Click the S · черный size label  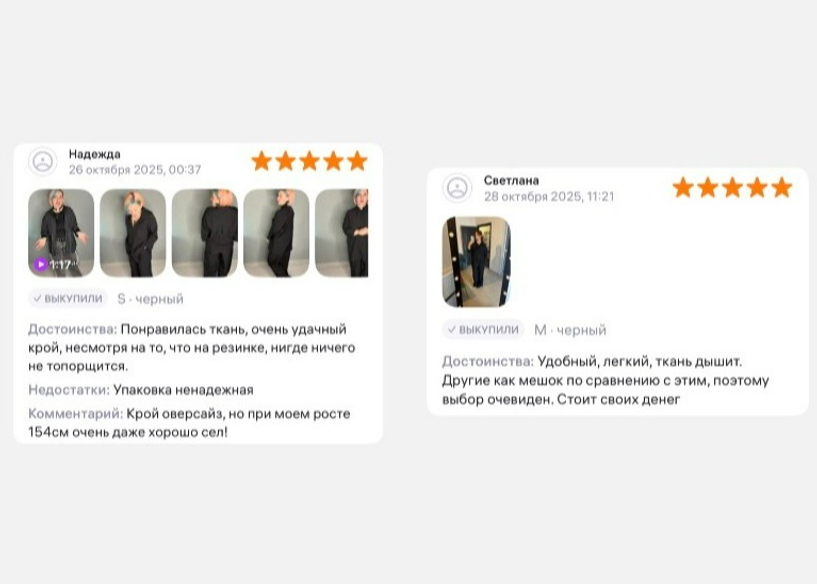point(150,299)
